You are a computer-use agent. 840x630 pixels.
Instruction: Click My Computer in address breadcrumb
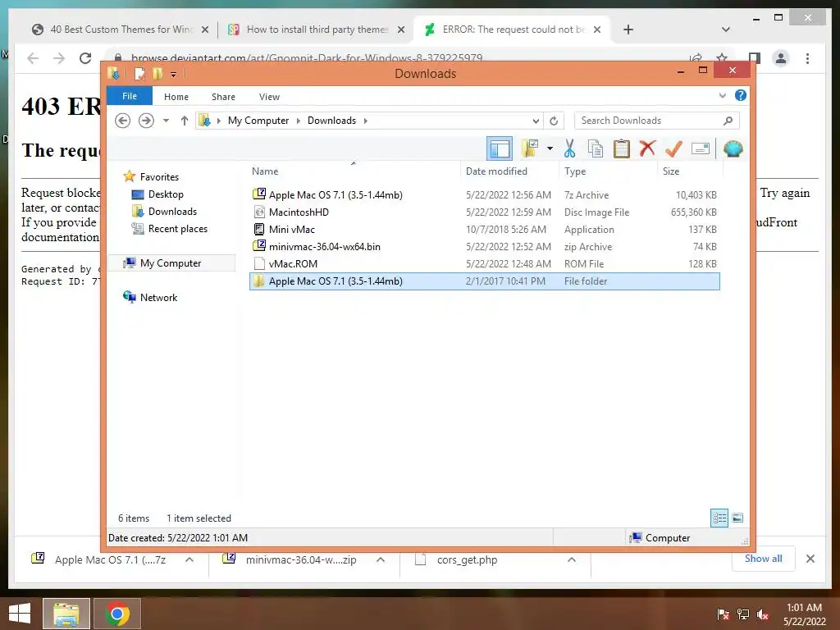(x=258, y=121)
